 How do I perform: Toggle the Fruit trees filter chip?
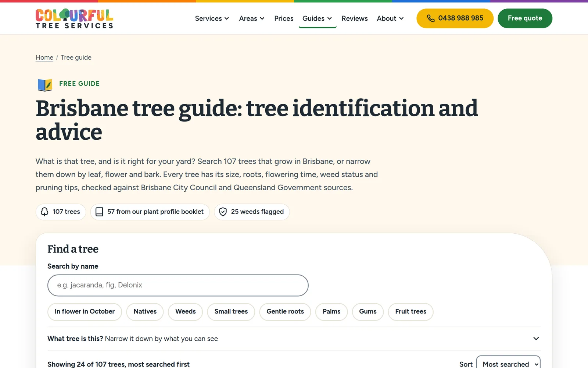tap(411, 312)
